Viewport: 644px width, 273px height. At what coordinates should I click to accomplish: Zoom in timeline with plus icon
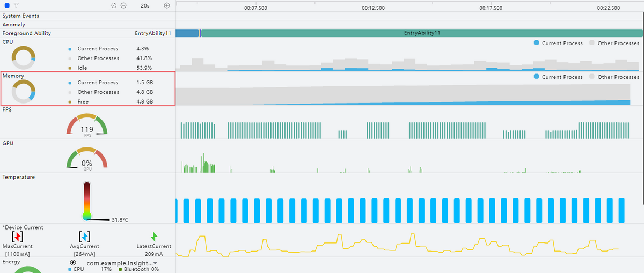[x=166, y=5]
